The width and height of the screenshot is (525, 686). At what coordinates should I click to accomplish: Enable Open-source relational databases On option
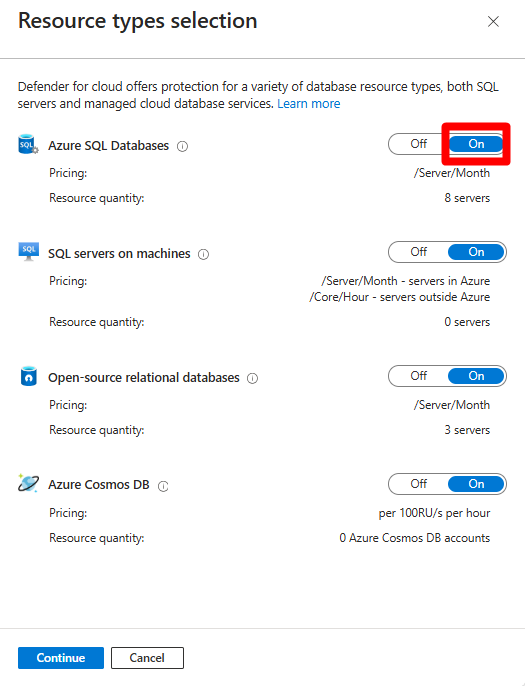(476, 376)
